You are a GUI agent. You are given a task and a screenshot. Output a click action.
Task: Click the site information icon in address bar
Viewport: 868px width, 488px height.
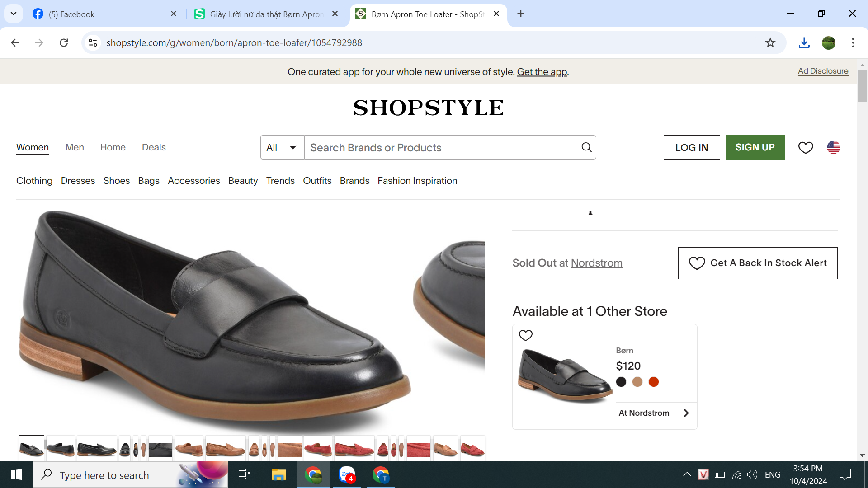click(x=93, y=42)
